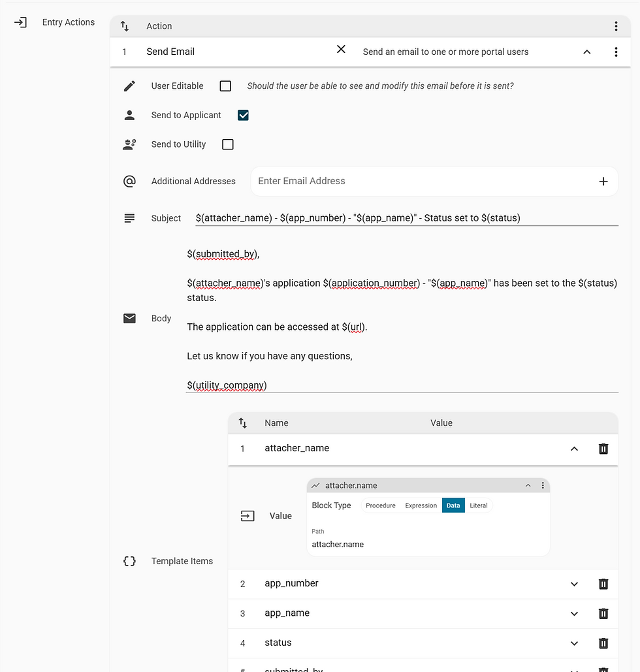Click the Template Items label

click(x=182, y=561)
